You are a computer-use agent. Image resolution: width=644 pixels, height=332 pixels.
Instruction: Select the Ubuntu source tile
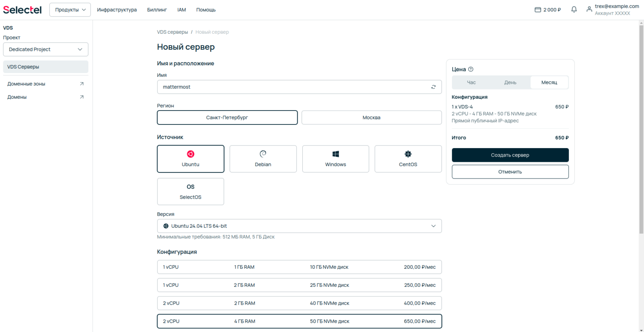[x=190, y=159]
